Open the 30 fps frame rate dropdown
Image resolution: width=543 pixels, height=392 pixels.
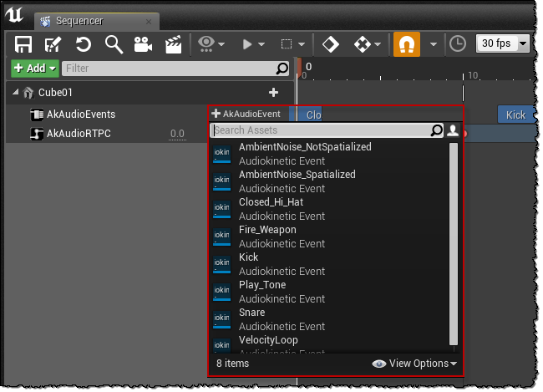pyautogui.click(x=502, y=43)
